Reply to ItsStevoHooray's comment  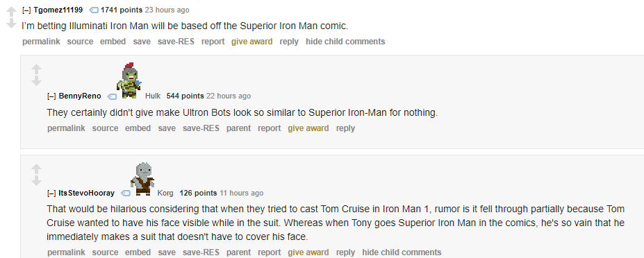(x=345, y=252)
